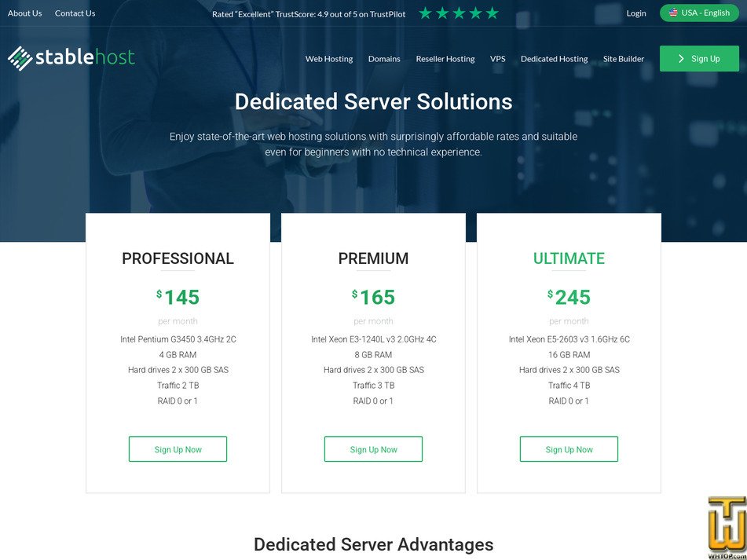Click 'Traffic 4 TB' text

click(x=569, y=385)
